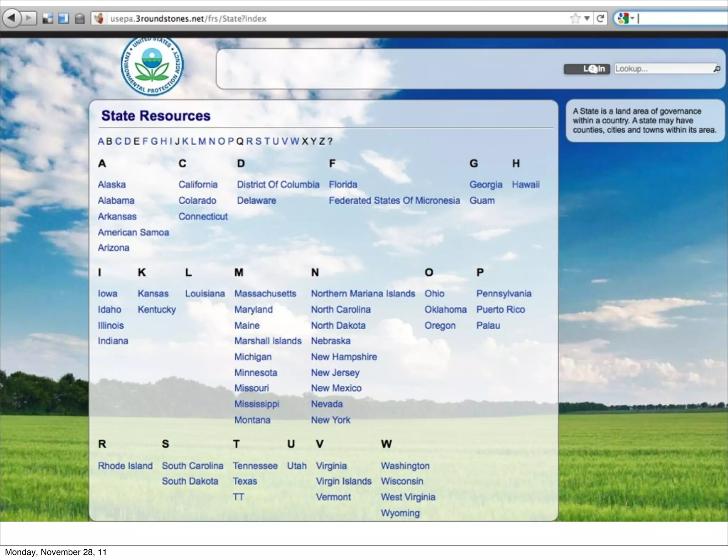Open the Wyoming state link
This screenshot has width=728, height=560.
(400, 513)
